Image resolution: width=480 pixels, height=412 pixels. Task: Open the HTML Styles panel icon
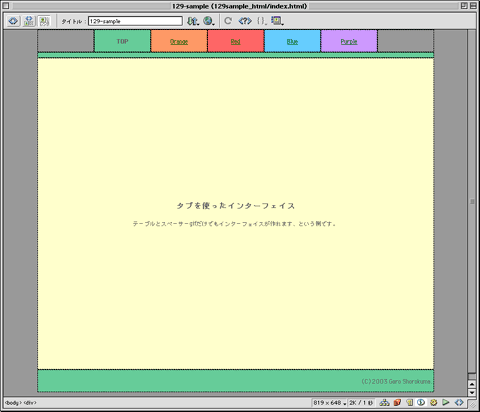tap(410, 403)
